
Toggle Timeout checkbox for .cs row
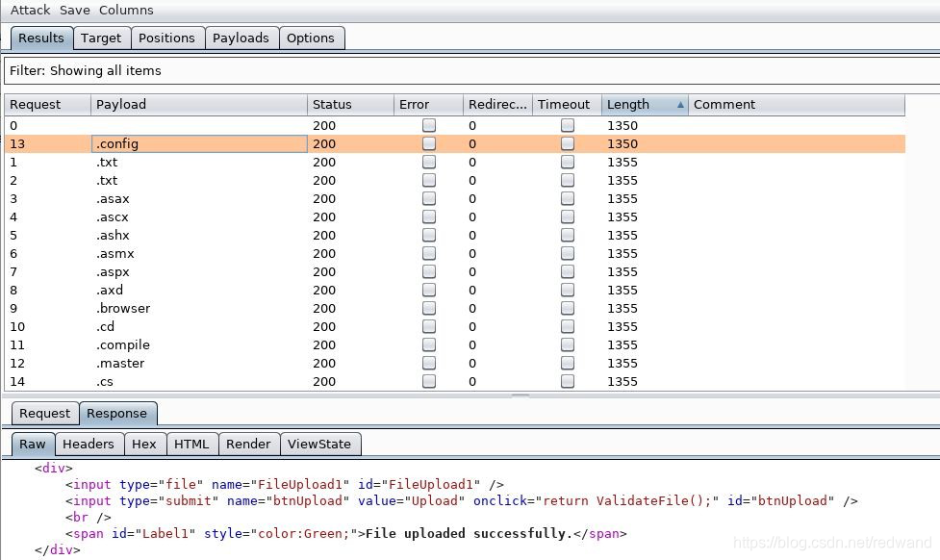tap(567, 381)
